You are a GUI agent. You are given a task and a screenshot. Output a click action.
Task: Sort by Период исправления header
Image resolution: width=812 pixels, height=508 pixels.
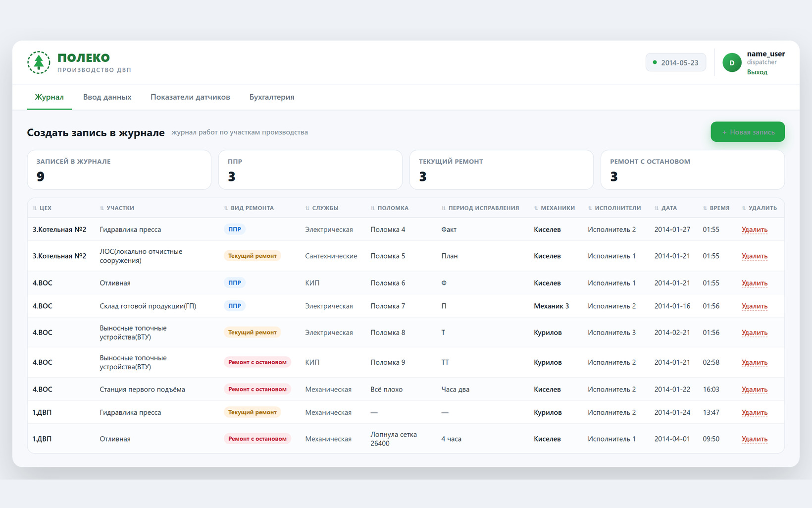480,208
